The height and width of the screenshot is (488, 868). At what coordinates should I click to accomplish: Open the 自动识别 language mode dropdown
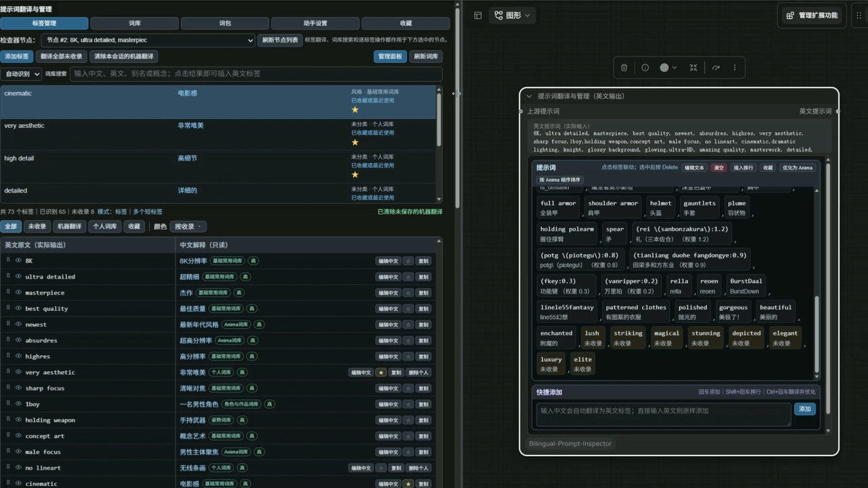(22, 74)
